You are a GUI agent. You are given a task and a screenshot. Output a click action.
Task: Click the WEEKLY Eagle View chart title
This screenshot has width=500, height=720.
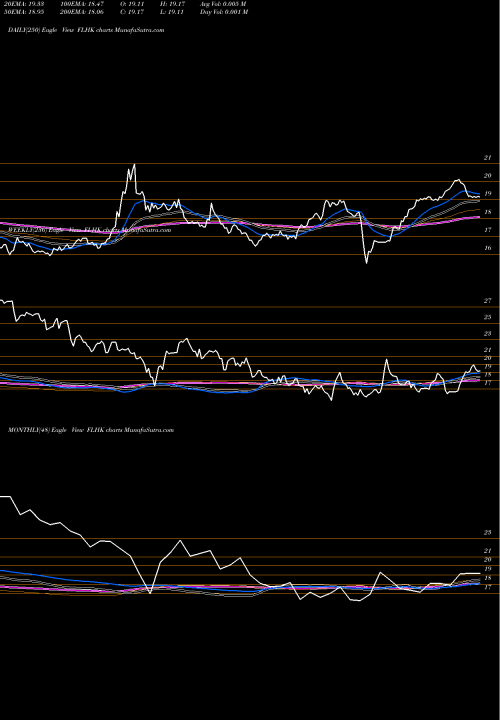pos(89,230)
